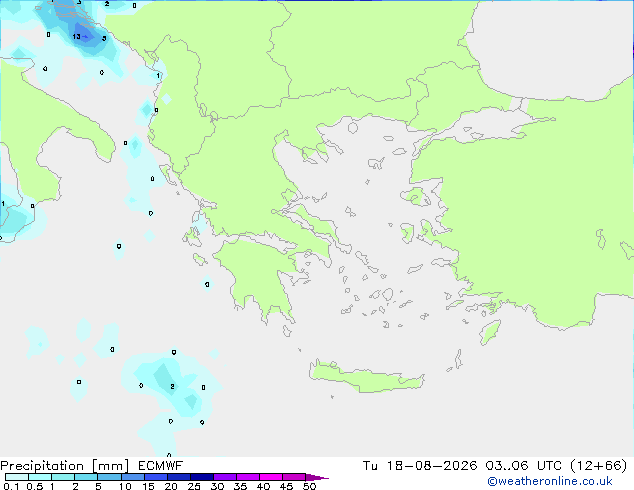This screenshot has width=634, height=490.
Task: Click the 'ECMWF' model label
Action: click(161, 466)
